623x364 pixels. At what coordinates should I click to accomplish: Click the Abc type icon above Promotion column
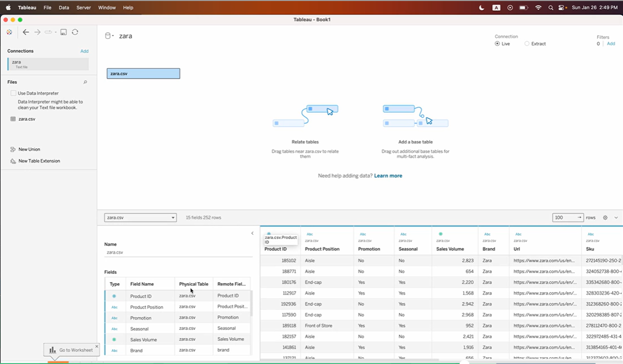click(x=363, y=234)
